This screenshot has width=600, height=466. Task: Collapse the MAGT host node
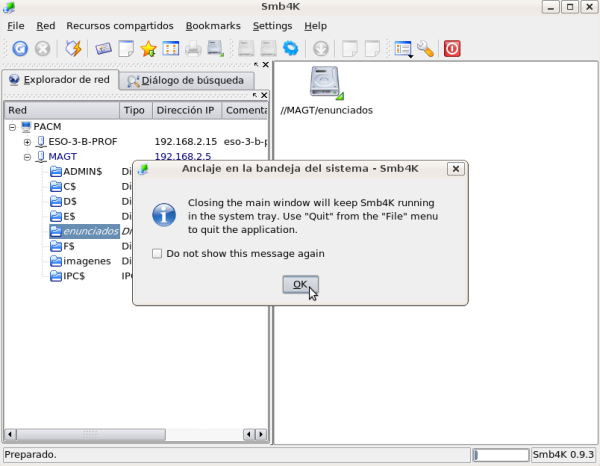(x=28, y=157)
